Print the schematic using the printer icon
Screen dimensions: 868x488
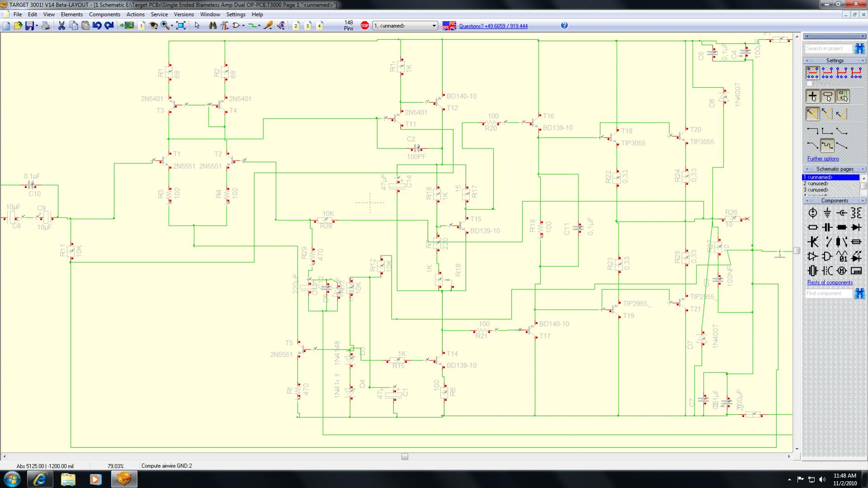click(46, 26)
